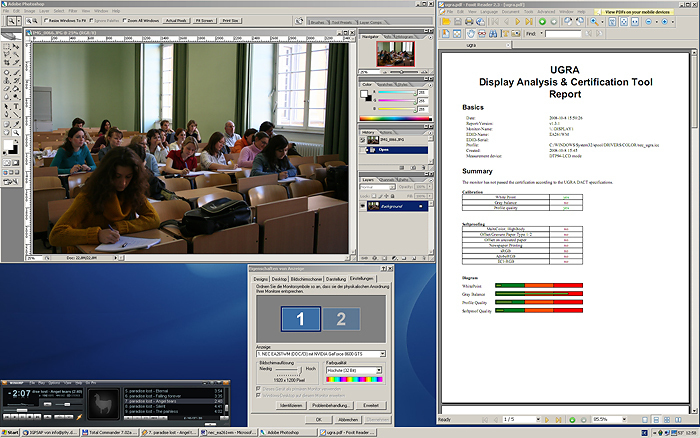Click the Photoshop Color panel spectrum ramp
The image size is (700, 438).
coord(396,119)
